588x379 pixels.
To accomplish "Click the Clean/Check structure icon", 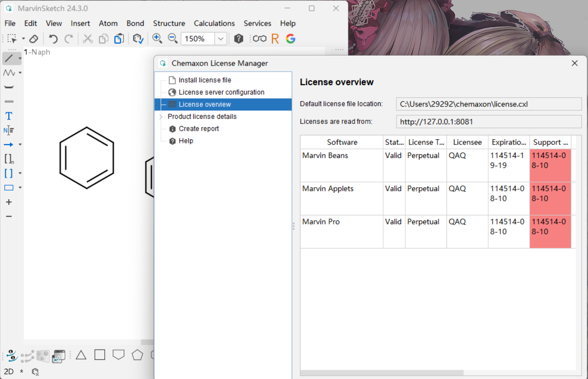I will coord(138,39).
